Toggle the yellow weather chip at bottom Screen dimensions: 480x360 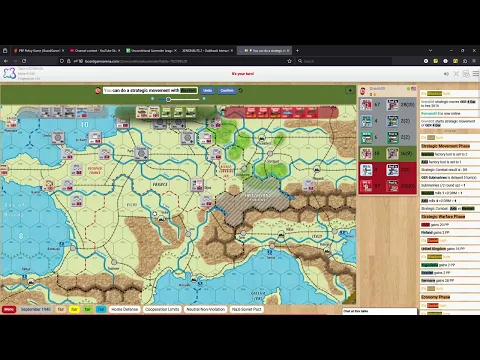click(x=74, y=309)
